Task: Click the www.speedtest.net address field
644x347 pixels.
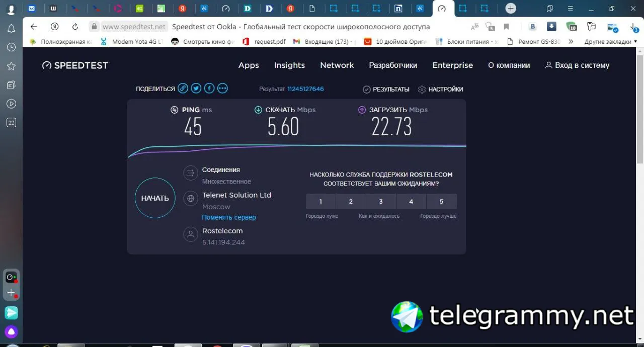Action: pyautogui.click(x=134, y=27)
